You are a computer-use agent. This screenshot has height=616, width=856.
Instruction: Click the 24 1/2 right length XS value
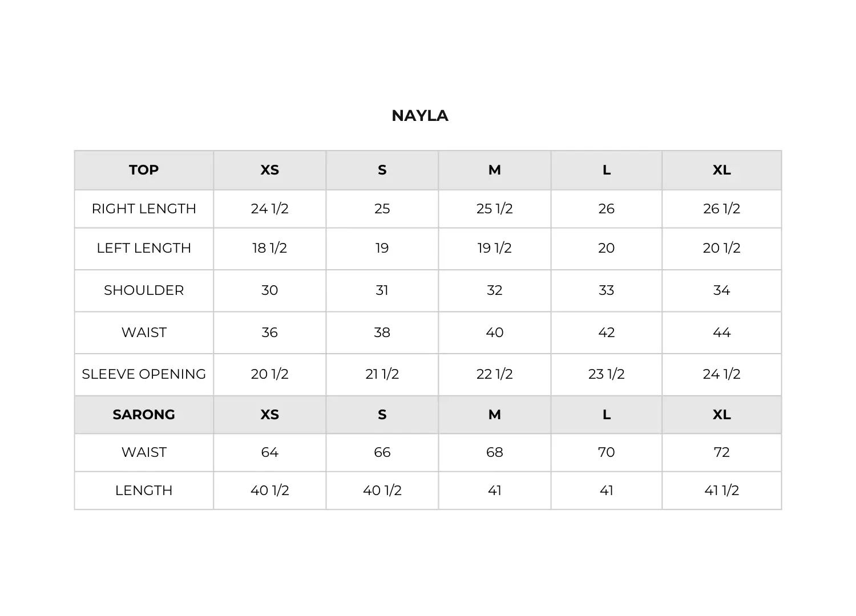click(269, 209)
